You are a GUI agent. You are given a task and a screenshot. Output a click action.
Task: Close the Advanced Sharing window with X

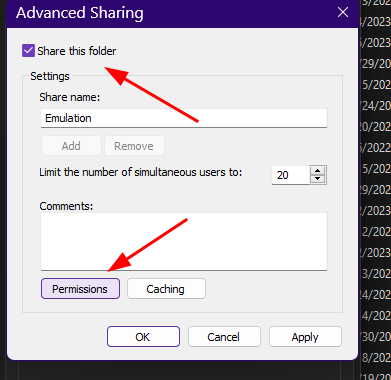[343, 12]
